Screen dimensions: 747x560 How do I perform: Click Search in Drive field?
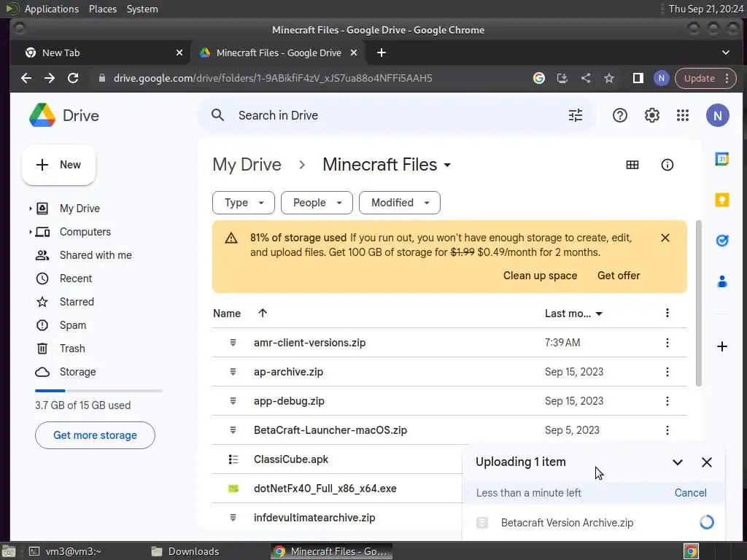click(x=396, y=115)
